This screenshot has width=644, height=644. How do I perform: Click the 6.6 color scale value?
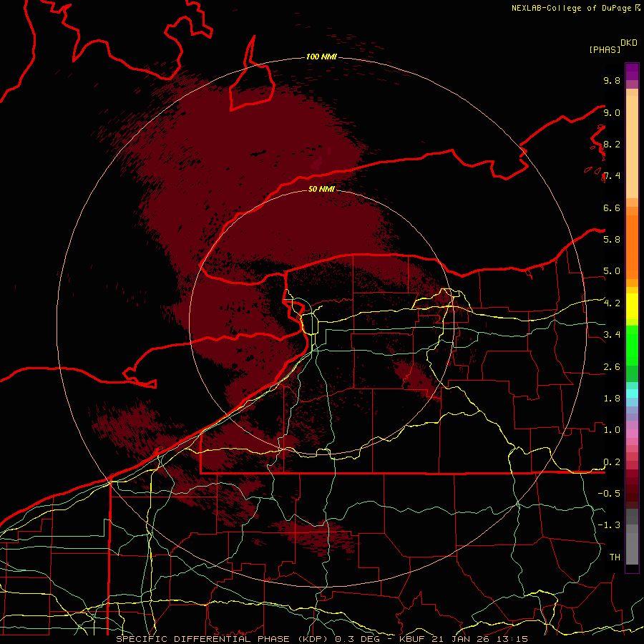[612, 208]
